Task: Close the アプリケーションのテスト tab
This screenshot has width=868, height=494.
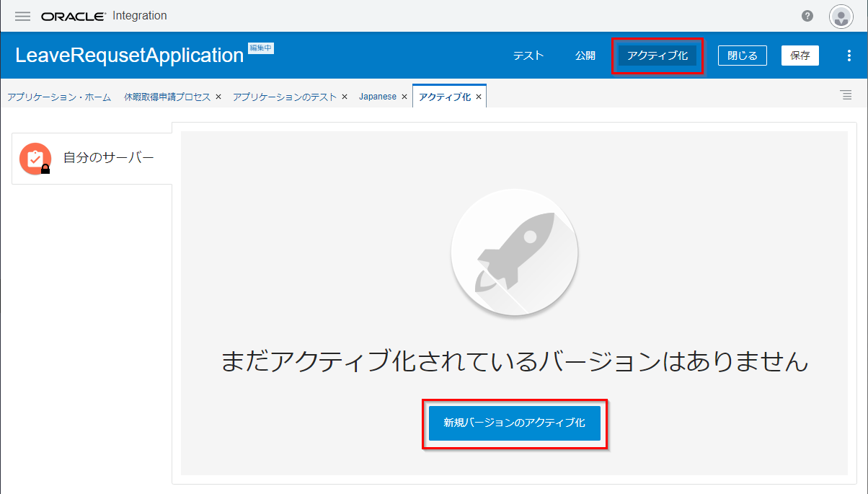Action: point(345,97)
